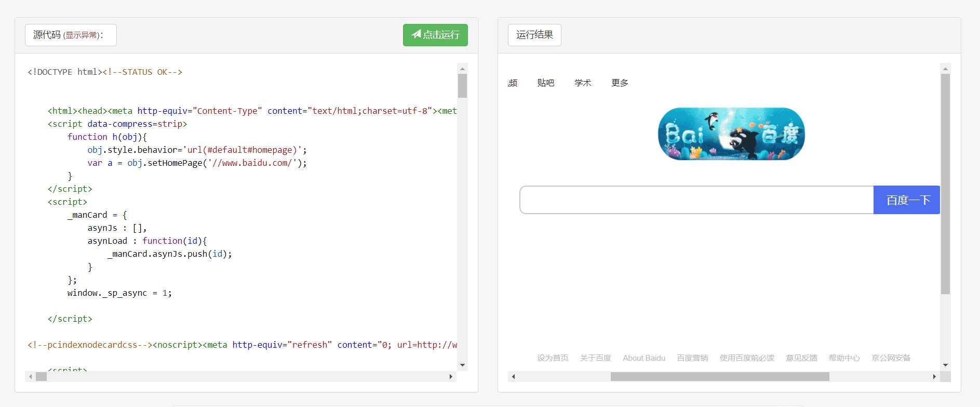Click the html head meta tag line
This screenshot has width=980, height=407.
point(252,111)
